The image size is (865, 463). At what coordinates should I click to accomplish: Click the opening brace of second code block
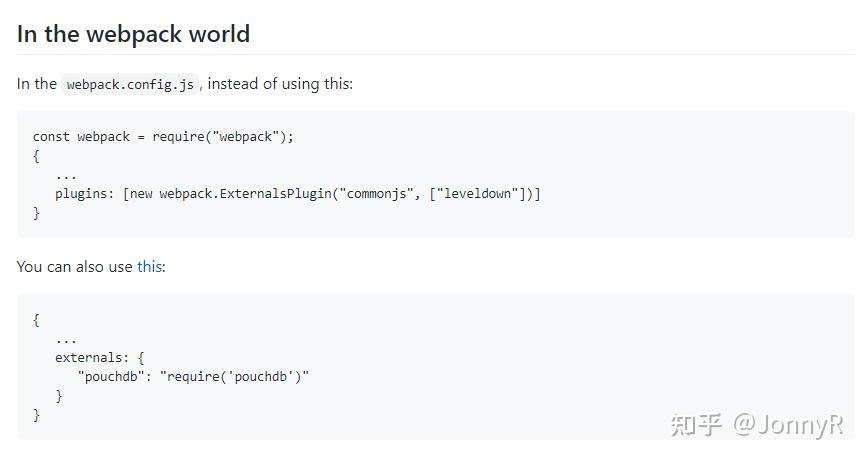coord(36,320)
